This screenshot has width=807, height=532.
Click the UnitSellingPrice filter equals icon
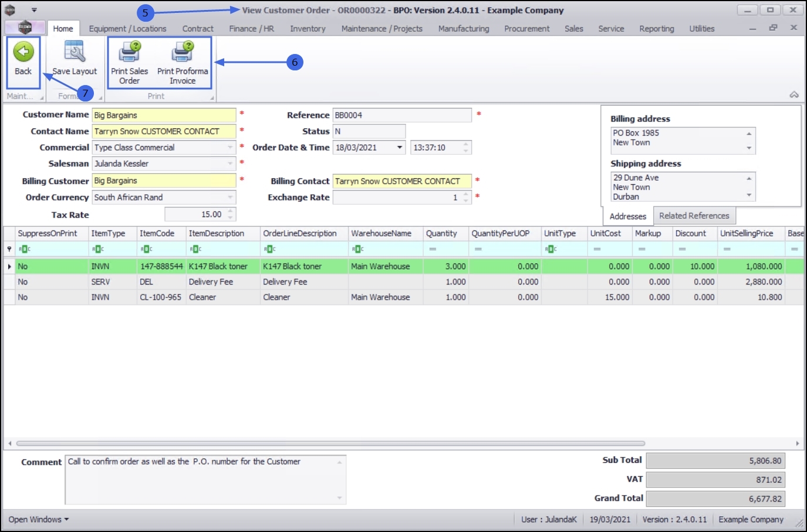click(727, 249)
